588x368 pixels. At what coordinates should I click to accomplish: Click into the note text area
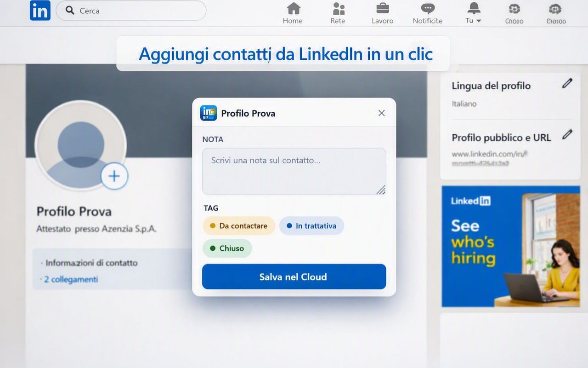[x=294, y=171]
